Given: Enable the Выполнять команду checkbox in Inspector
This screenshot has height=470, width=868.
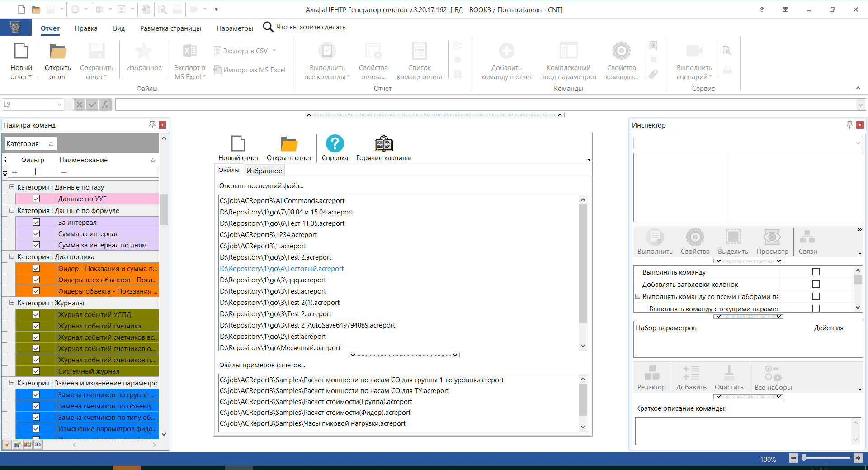Looking at the screenshot, I should 816,272.
